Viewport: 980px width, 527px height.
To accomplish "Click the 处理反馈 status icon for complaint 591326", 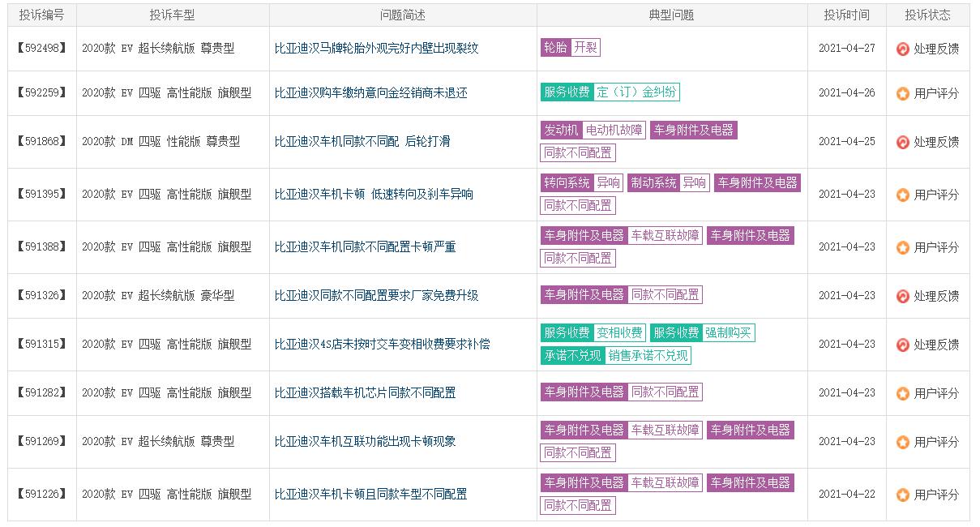I will click(902, 296).
